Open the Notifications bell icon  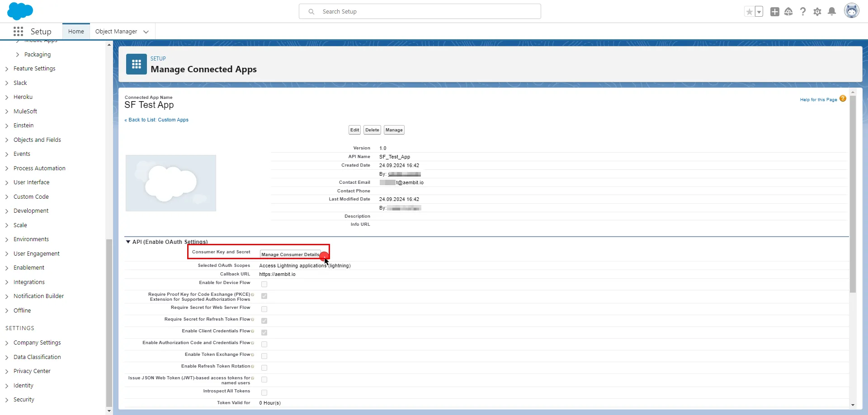832,12
